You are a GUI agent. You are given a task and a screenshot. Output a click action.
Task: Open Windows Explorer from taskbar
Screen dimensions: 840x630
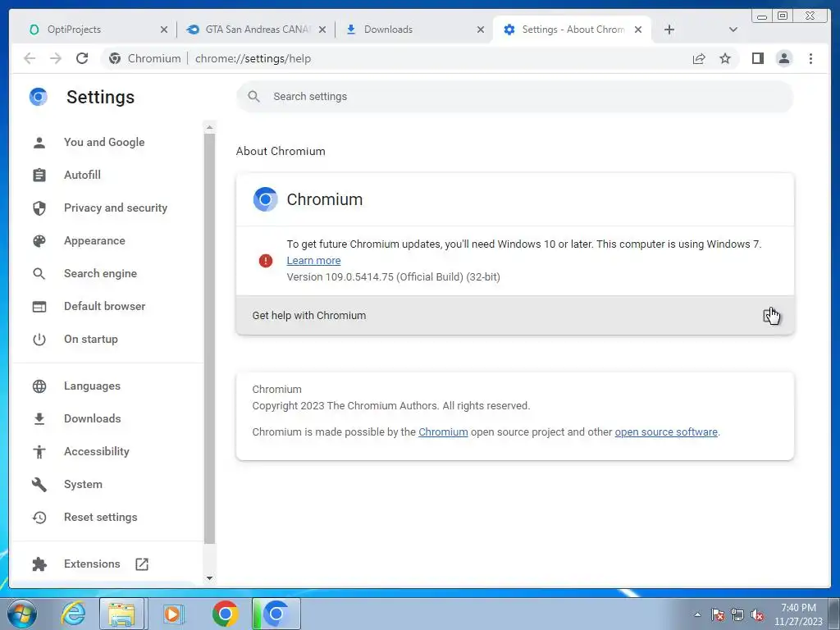pyautogui.click(x=121, y=614)
